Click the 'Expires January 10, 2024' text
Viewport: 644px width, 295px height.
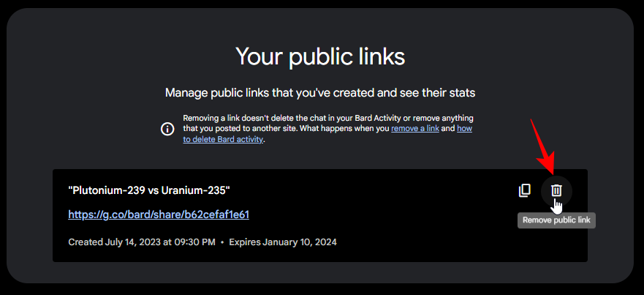(x=283, y=242)
